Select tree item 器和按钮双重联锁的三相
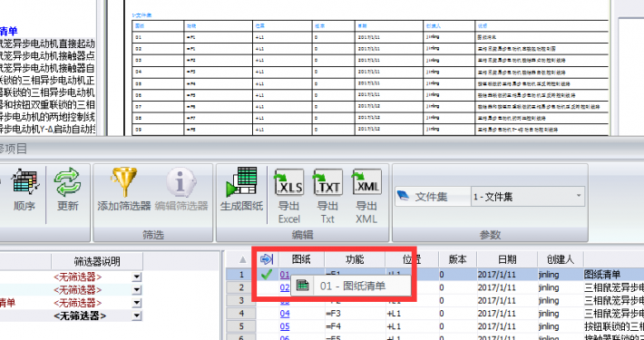The image size is (644, 340). pyautogui.click(x=48, y=104)
